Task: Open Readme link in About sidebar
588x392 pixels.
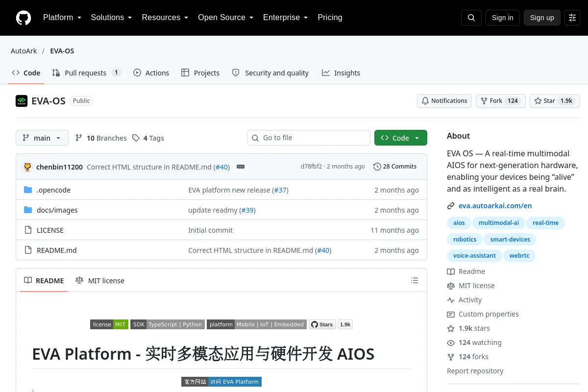Action: [x=466, y=271]
